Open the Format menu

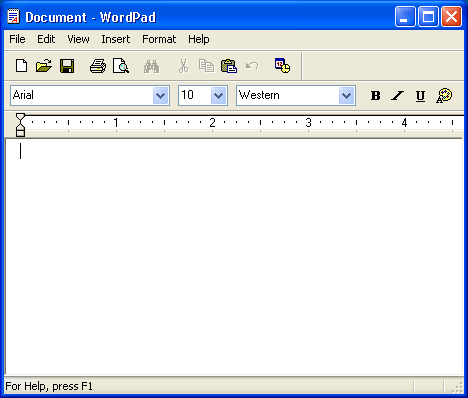tap(159, 39)
